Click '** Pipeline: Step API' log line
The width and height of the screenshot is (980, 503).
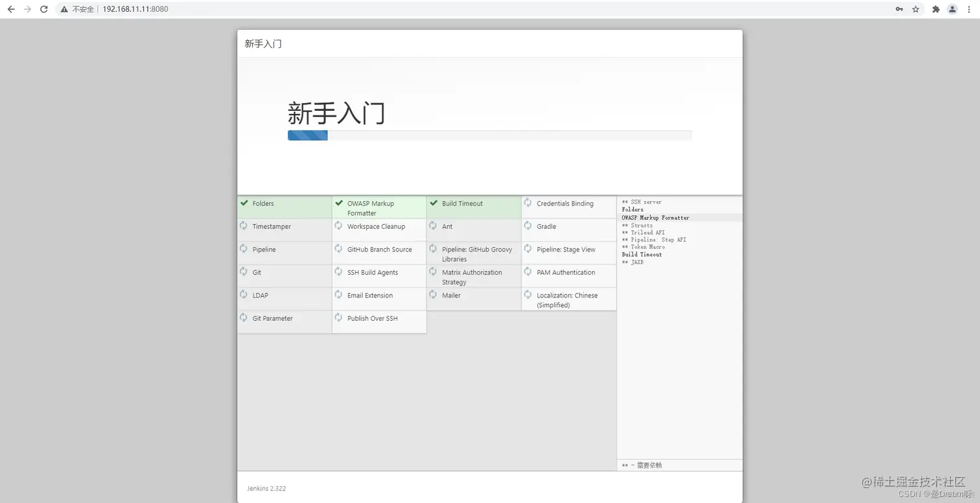tap(654, 240)
